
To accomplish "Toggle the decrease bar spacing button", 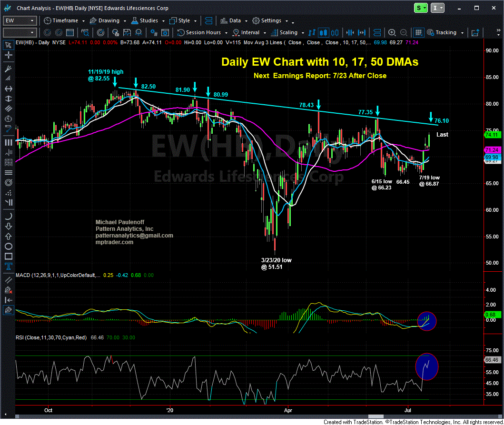I will pos(350,32).
